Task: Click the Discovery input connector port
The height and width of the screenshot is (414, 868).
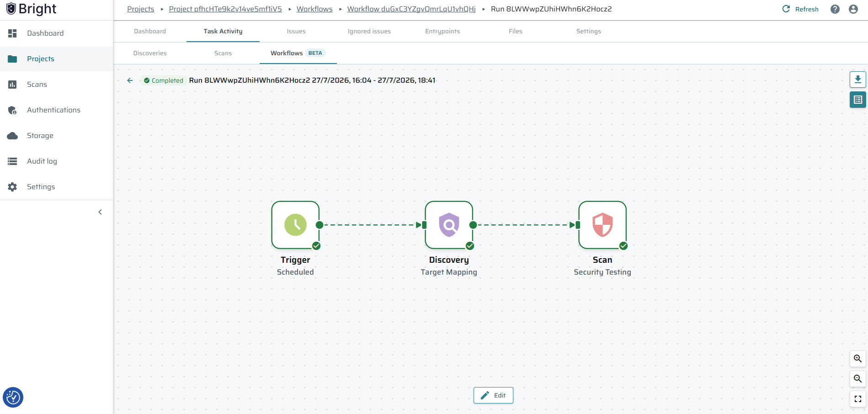Action: tap(424, 225)
